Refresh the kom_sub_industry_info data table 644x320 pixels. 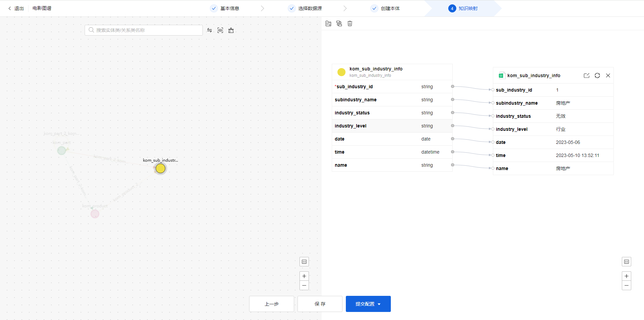click(597, 75)
